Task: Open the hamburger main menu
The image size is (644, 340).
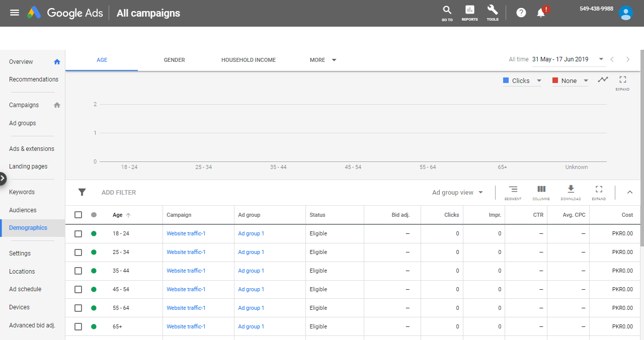Action: point(15,13)
